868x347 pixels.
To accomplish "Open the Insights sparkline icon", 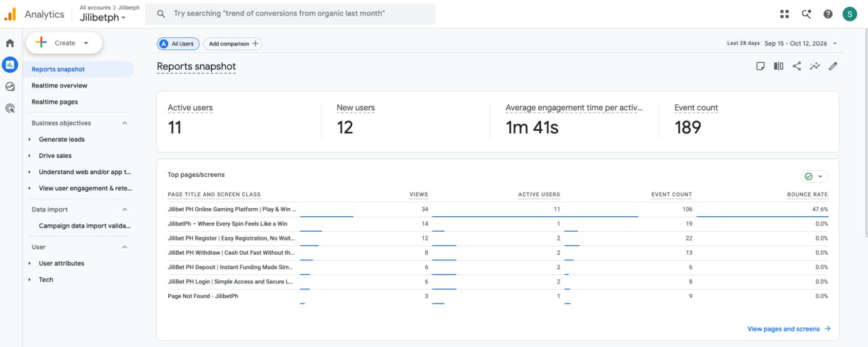I will pos(815,66).
